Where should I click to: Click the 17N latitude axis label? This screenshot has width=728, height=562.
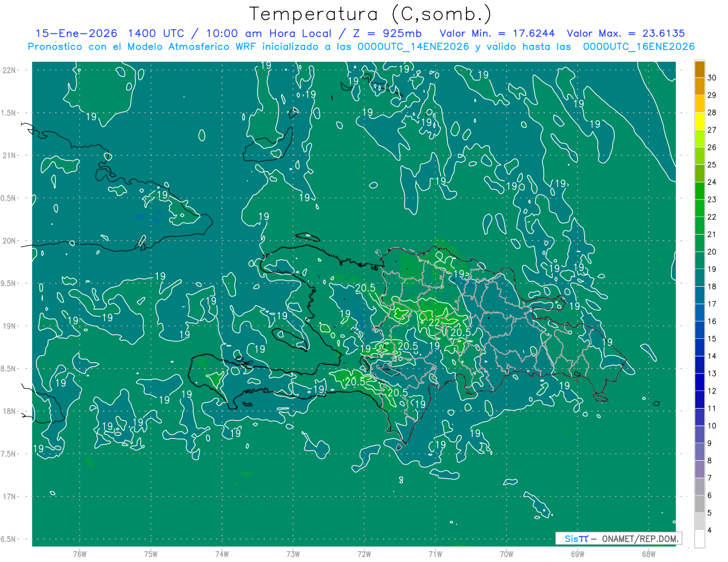(x=9, y=497)
